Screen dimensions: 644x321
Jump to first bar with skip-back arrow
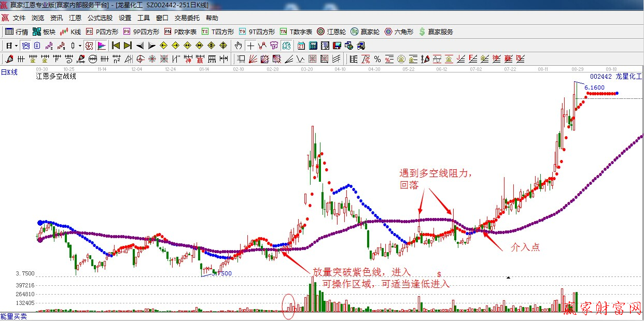pyautogui.click(x=116, y=46)
